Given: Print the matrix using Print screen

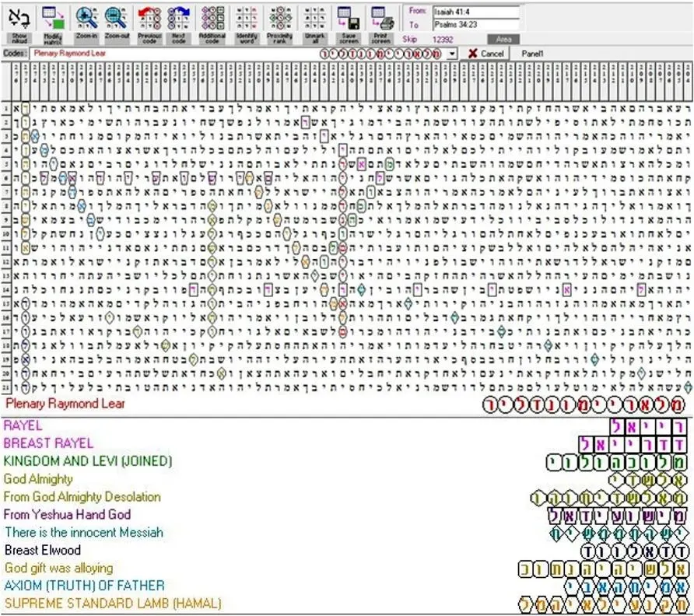Looking at the screenshot, I should click(381, 25).
